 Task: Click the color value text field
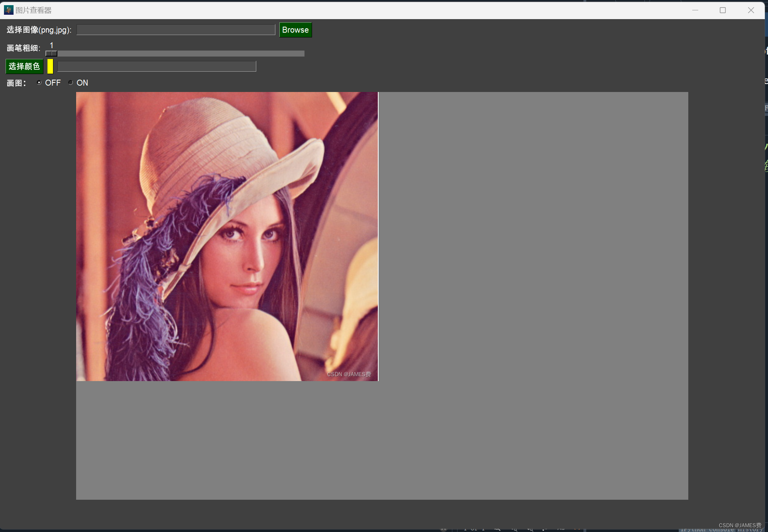(157, 66)
